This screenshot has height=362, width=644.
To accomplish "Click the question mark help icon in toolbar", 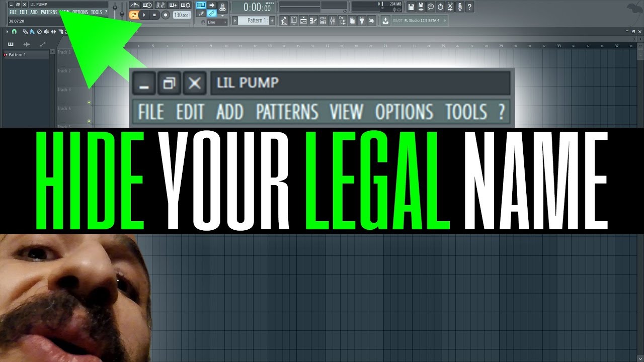I will coord(469,7).
